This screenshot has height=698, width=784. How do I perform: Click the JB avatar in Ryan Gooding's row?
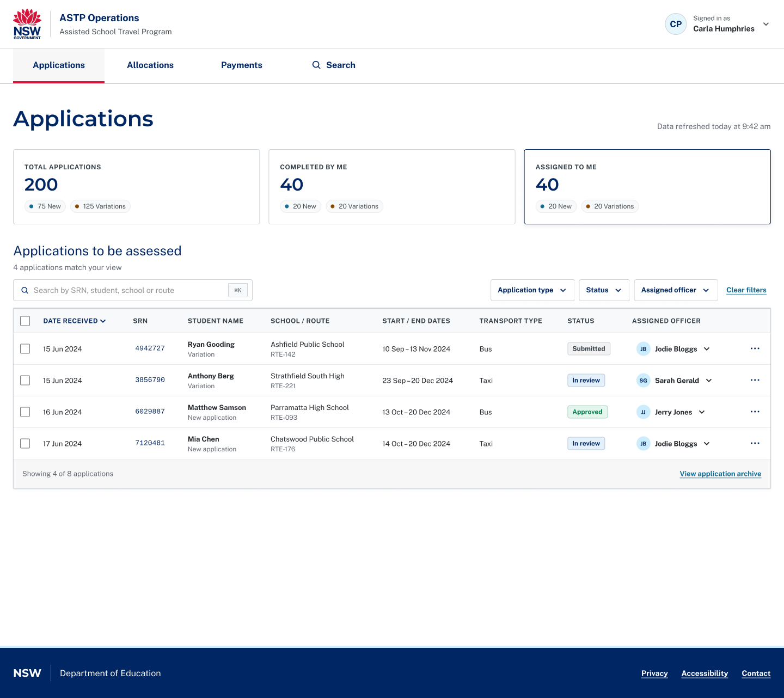pyautogui.click(x=643, y=349)
